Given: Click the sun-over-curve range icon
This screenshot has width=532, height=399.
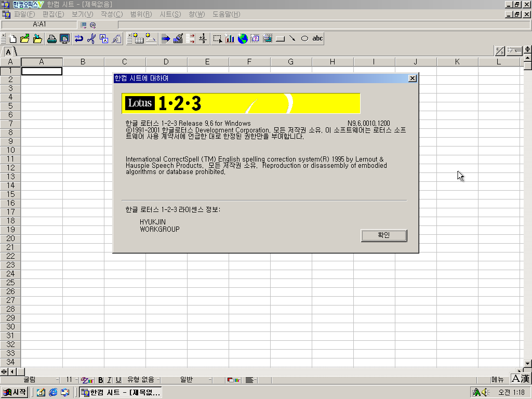Looking at the screenshot, I should click(x=151, y=38).
